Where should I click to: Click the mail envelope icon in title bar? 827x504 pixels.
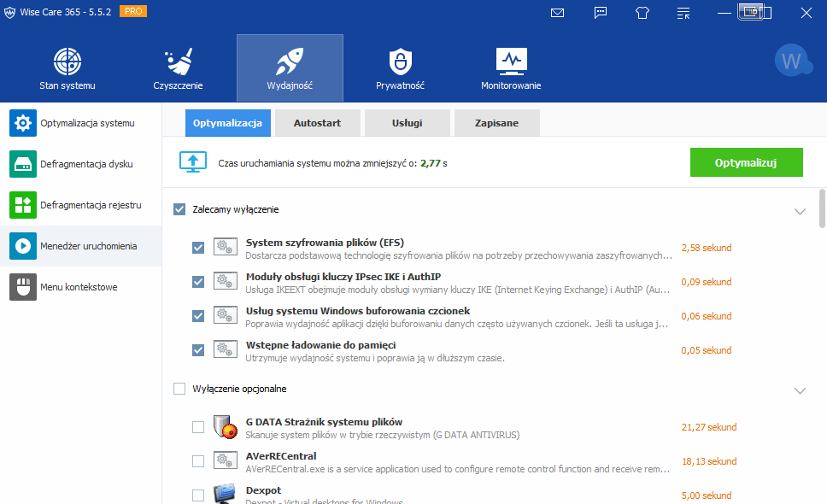click(558, 13)
